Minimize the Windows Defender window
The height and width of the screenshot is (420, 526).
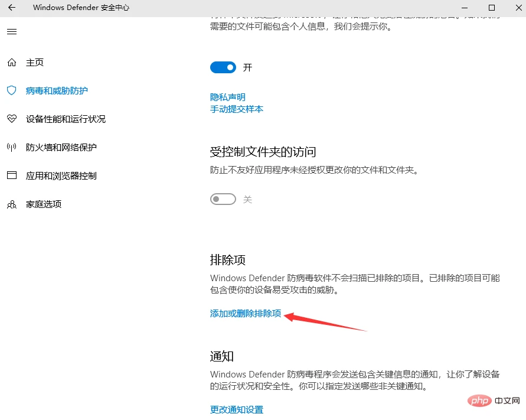[x=465, y=8]
